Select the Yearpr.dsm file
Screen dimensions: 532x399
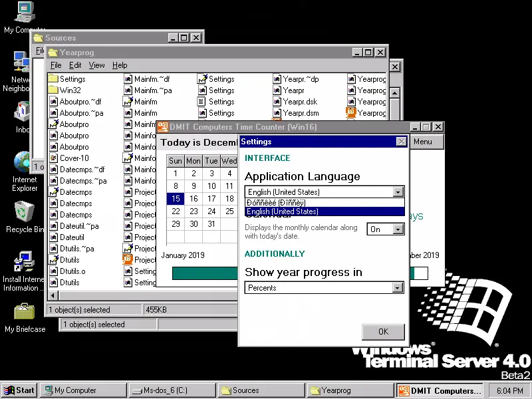(296, 113)
